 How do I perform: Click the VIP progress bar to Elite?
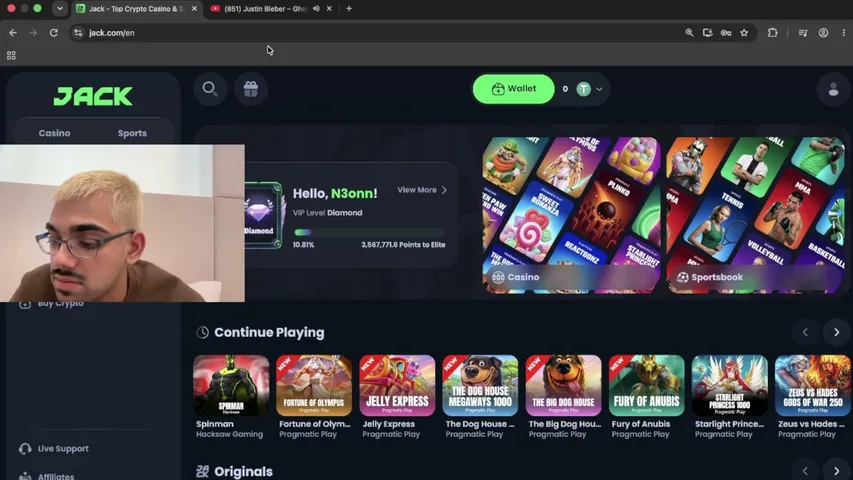tap(369, 232)
